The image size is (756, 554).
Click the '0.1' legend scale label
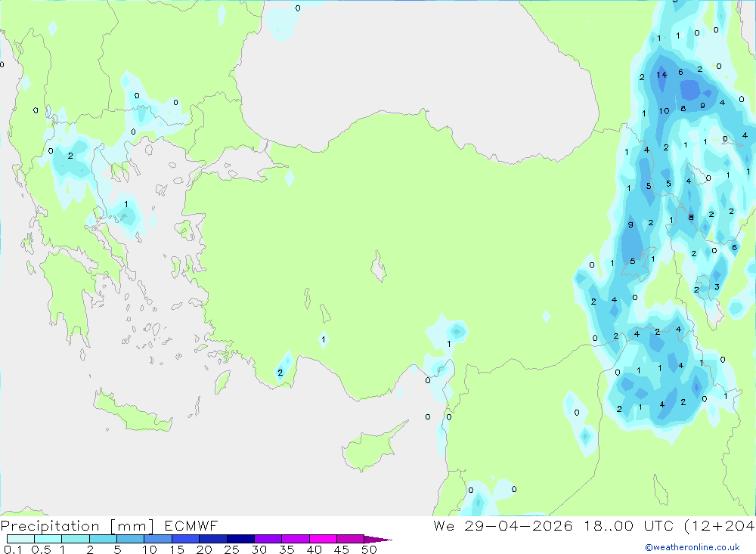pyautogui.click(x=13, y=549)
